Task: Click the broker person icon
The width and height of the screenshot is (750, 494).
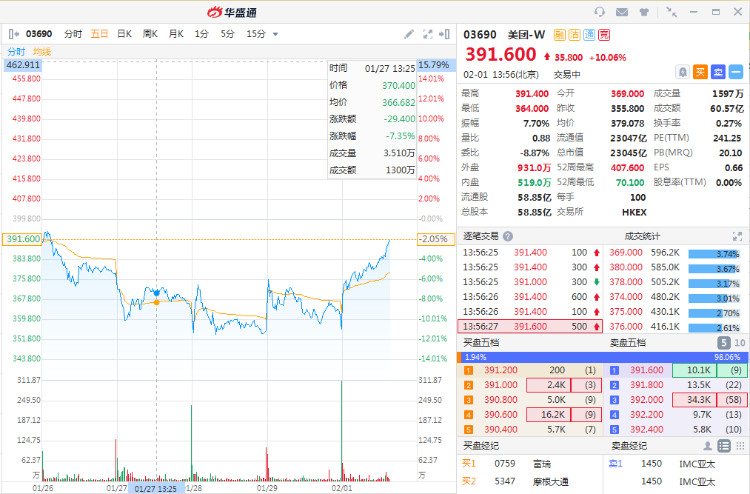Action: (707, 446)
